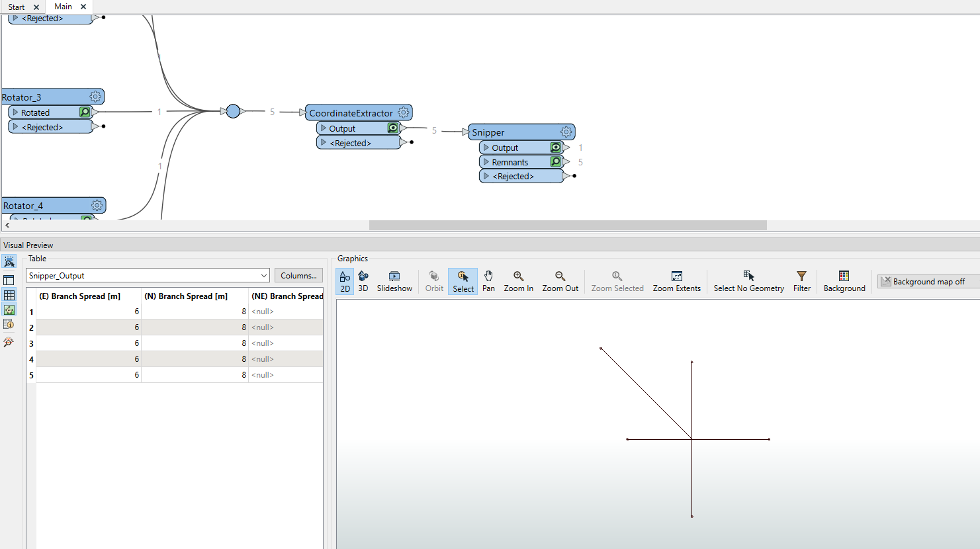The height and width of the screenshot is (549, 980).
Task: Expand CoordinateExtractor Rejected port
Action: click(x=324, y=143)
